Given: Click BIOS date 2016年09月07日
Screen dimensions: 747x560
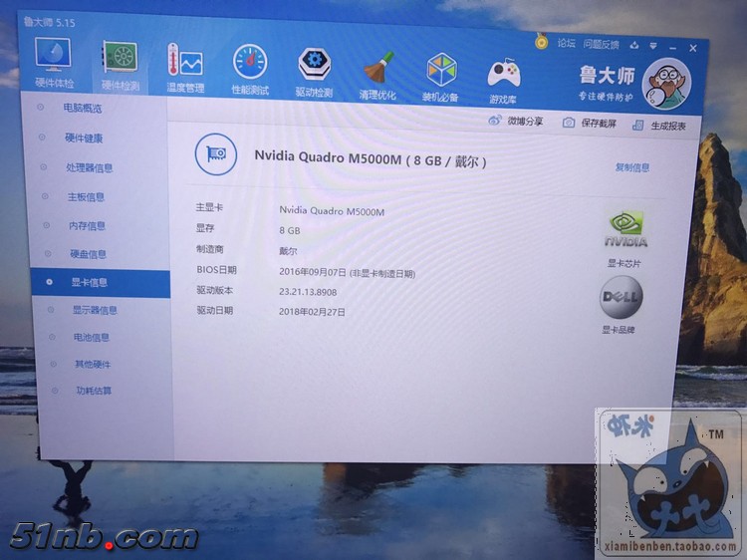Looking at the screenshot, I should pos(313,272).
